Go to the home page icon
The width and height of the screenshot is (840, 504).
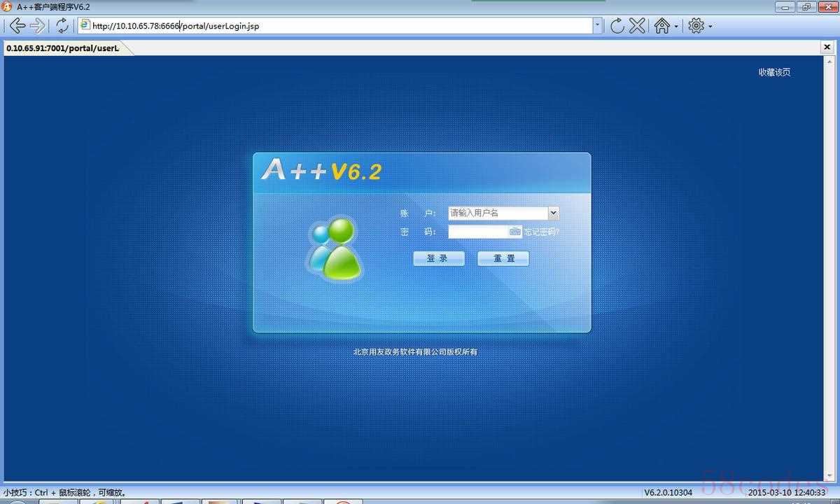(x=662, y=26)
